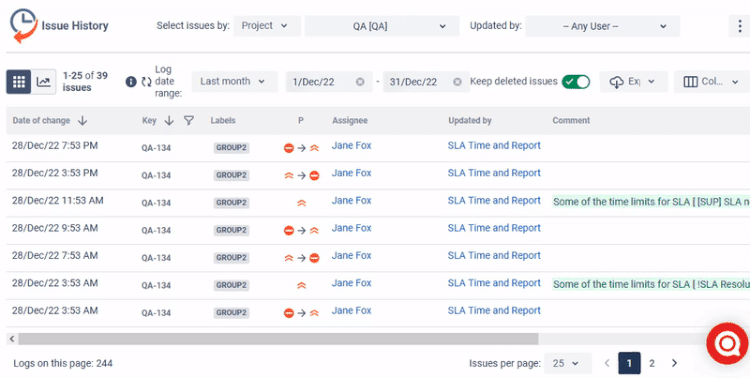Viewport: 750px width, 378px height.
Task: Click the Updated by column header
Action: click(x=470, y=121)
